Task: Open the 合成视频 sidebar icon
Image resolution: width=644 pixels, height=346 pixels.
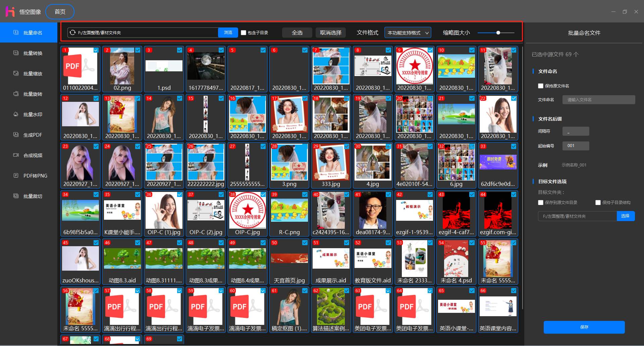Action: pyautogui.click(x=16, y=155)
